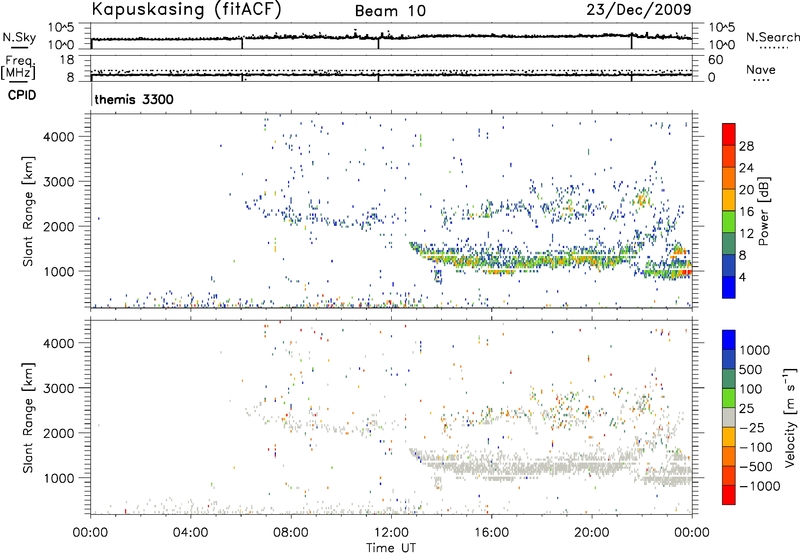Click the '100' tick on the Velocity colorbar
Viewport: 800px width, 554px height.
coord(751,389)
